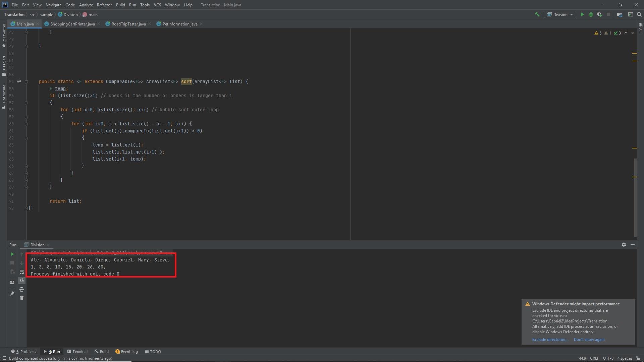
Task: Toggle soft-wrap in the Run console
Action: 22,272
